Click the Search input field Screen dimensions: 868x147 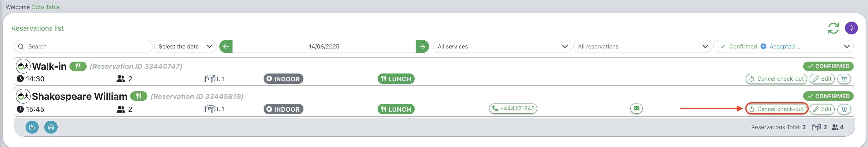(x=83, y=46)
